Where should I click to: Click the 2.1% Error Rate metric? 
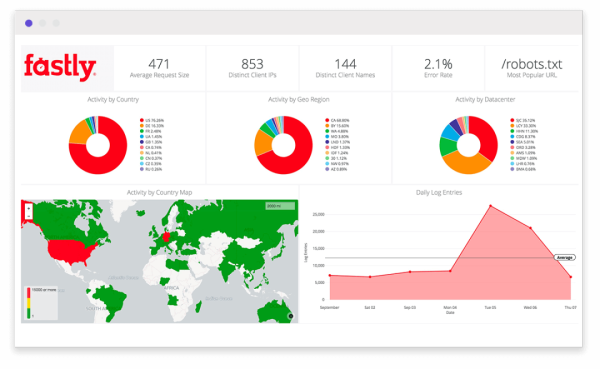(x=438, y=68)
